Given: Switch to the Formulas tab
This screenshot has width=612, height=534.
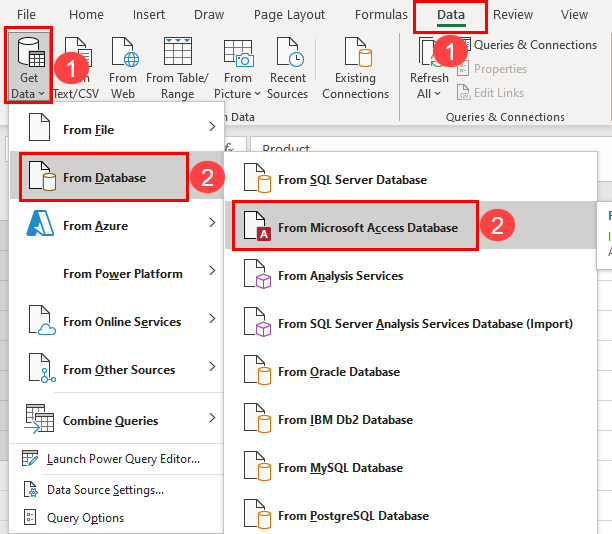Looking at the screenshot, I should pos(381,15).
